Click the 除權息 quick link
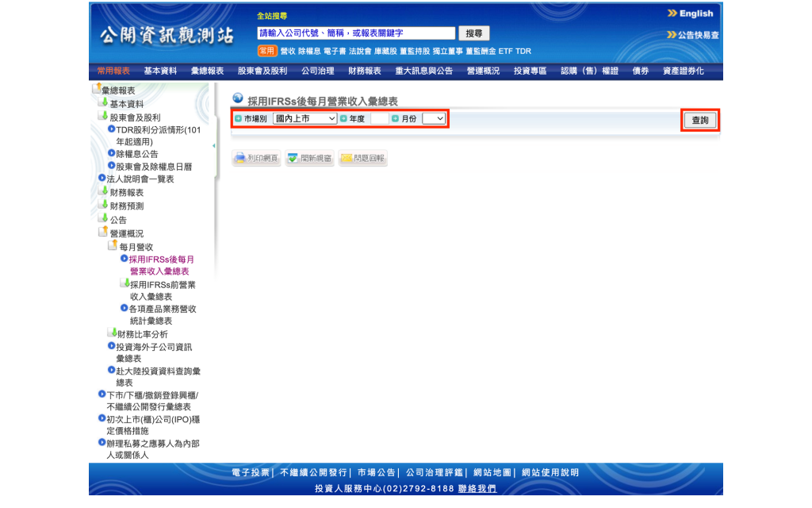Image resolution: width=812 pixels, height=508 pixels. 310,52
